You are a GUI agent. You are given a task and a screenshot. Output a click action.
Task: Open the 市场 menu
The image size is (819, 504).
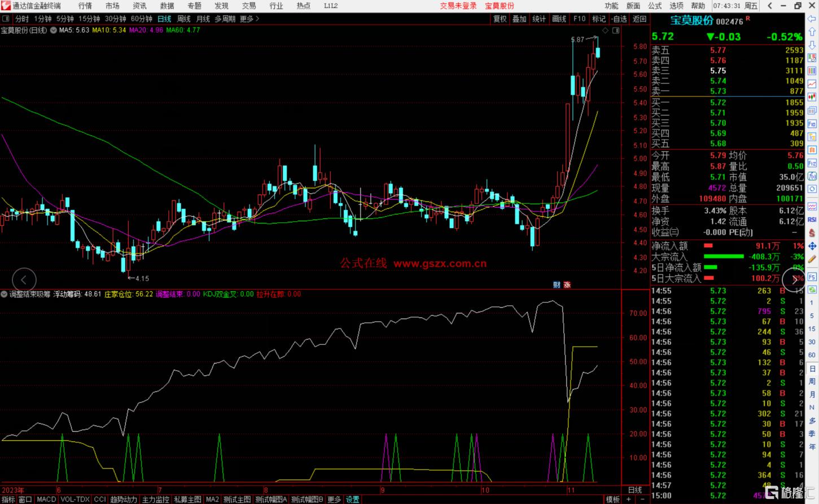(112, 6)
